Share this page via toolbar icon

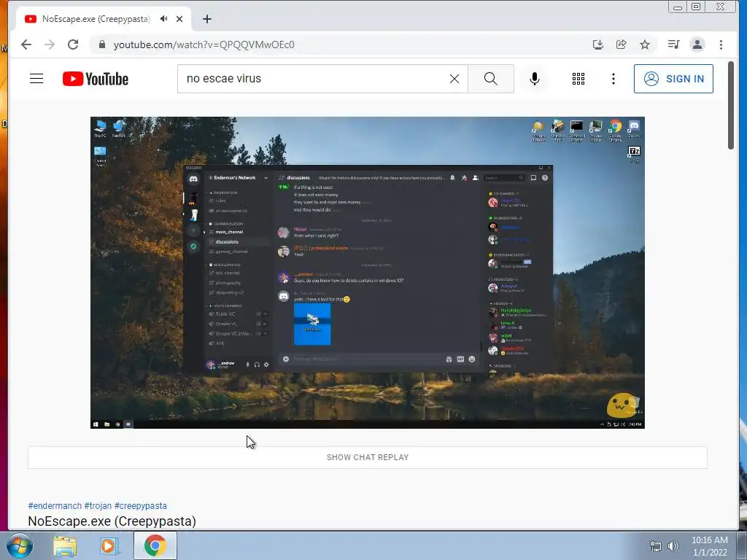[622, 44]
